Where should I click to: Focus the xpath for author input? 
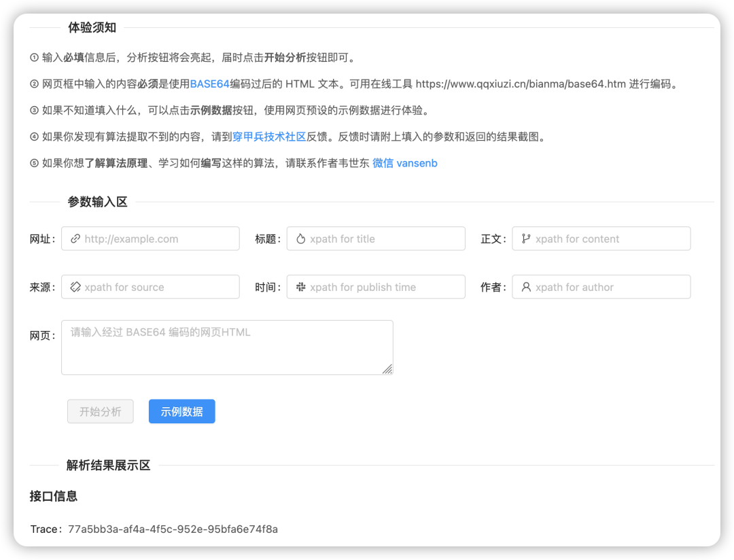point(601,287)
